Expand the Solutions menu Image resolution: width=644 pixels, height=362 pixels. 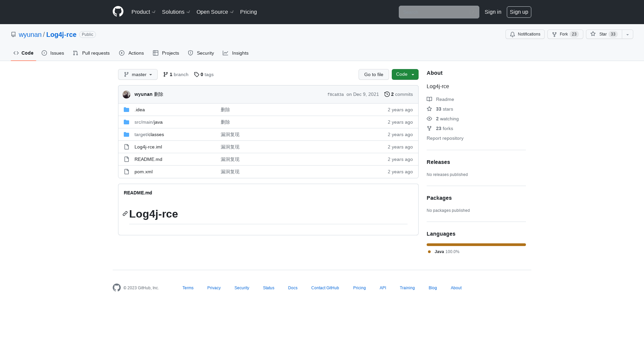(x=176, y=12)
